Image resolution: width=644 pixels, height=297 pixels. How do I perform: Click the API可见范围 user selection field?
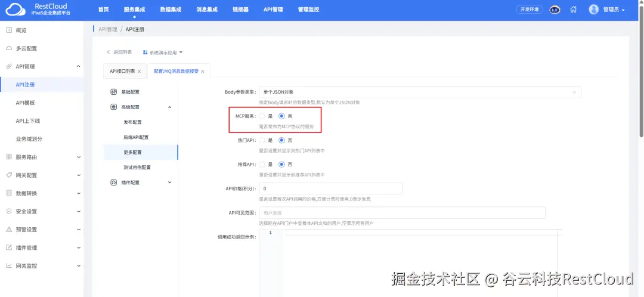(402, 213)
